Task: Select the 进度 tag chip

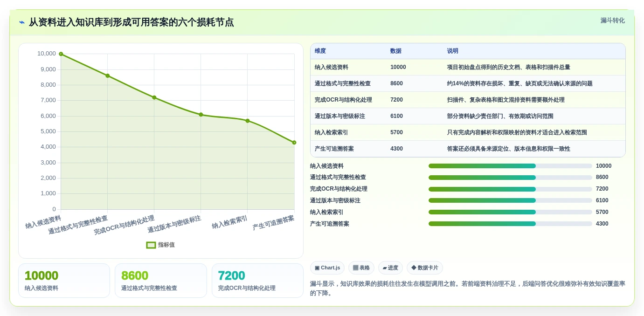Action: click(x=390, y=268)
